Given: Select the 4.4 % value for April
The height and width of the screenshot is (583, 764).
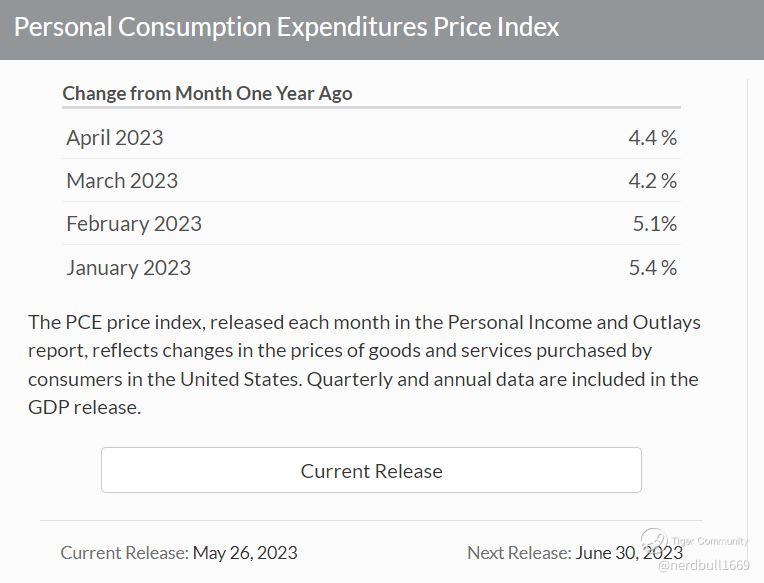Looking at the screenshot, I should (652, 137).
